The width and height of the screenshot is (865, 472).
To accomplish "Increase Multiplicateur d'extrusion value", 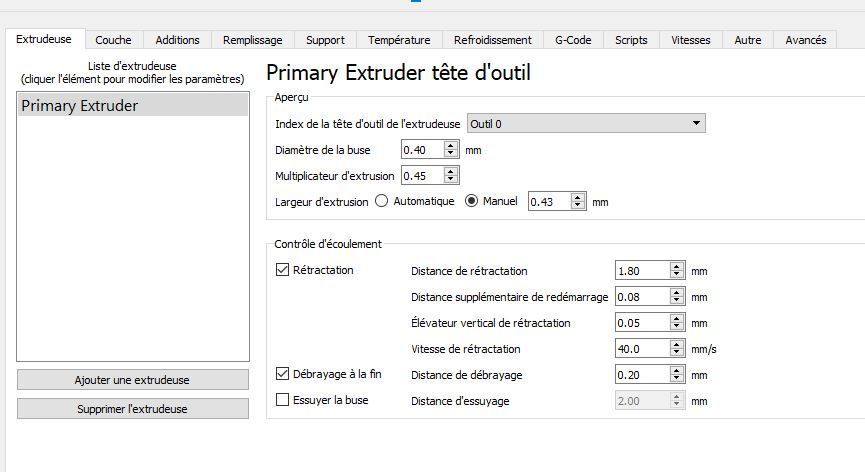I will coord(451,171).
